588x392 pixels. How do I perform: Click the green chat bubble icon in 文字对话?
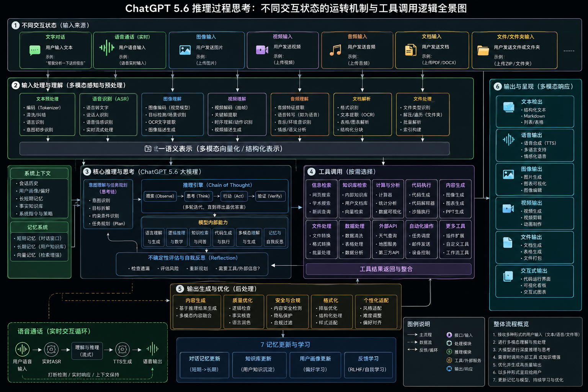(35, 50)
